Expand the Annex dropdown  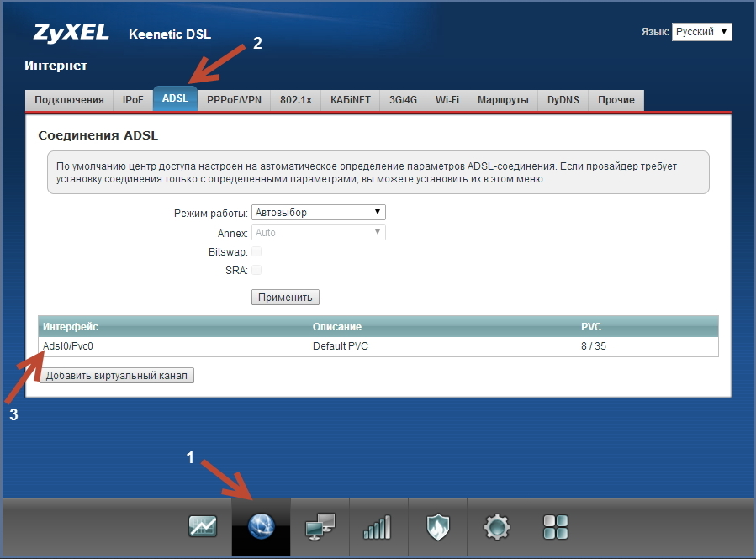point(318,233)
